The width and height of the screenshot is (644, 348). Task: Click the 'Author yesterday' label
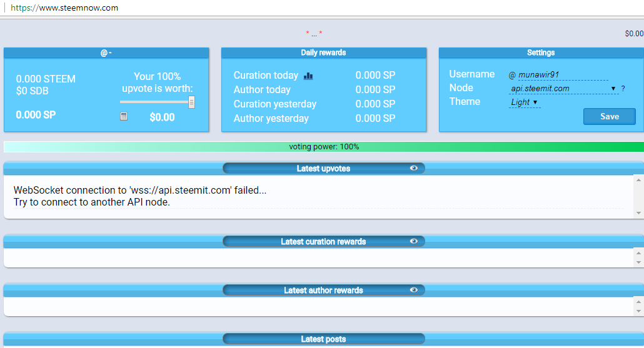[x=271, y=119]
